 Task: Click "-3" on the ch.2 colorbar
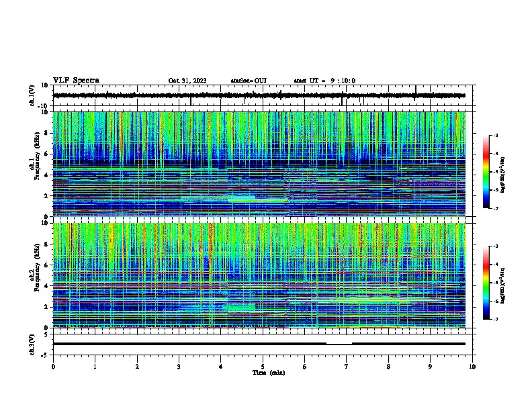pos(495,246)
